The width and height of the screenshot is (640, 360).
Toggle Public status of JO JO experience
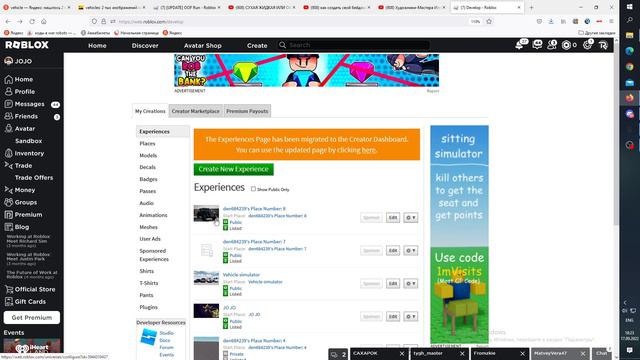pyautogui.click(x=225, y=322)
